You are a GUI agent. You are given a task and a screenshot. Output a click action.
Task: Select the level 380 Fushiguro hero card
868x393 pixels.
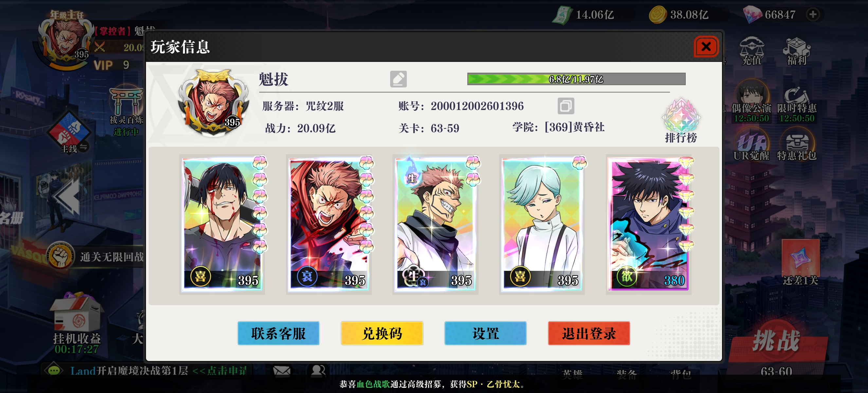(x=649, y=224)
